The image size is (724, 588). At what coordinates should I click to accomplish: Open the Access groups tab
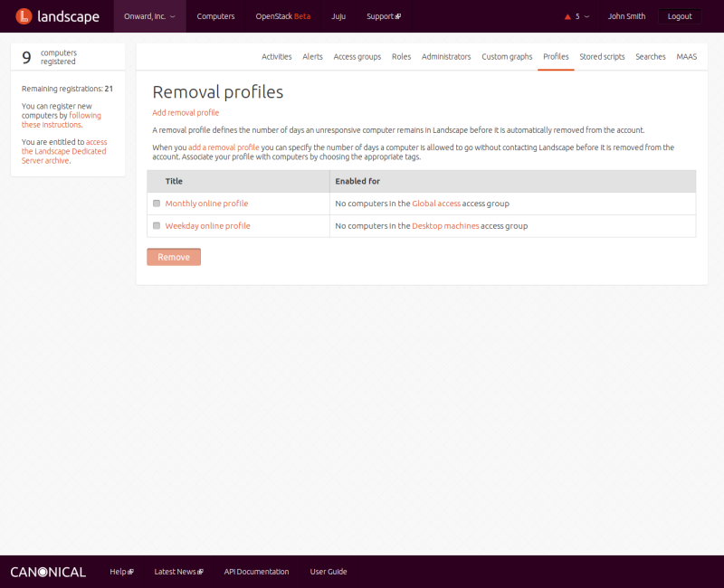pyautogui.click(x=357, y=56)
